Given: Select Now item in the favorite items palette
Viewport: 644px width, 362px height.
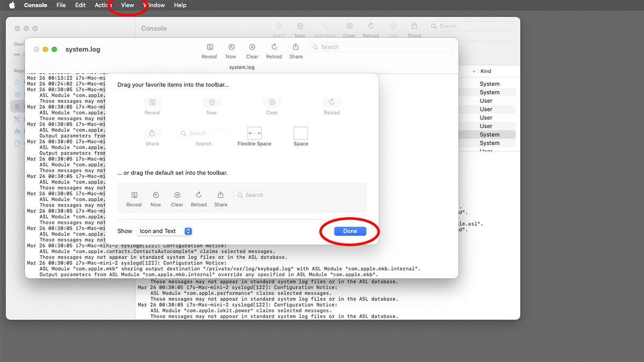Looking at the screenshot, I should click(x=212, y=106).
